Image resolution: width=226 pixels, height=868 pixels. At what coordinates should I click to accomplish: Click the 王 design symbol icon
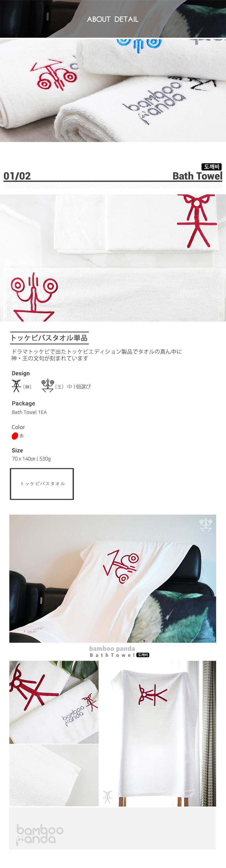(x=48, y=386)
